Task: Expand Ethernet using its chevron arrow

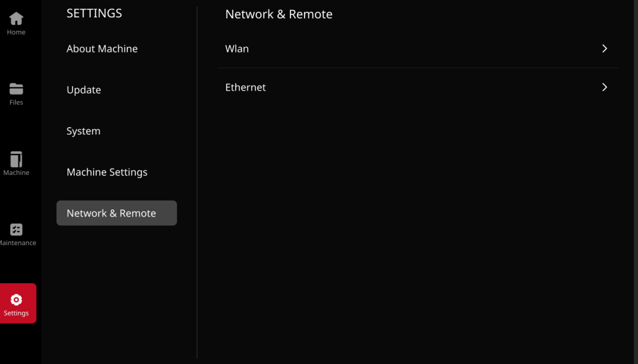Action: (x=604, y=87)
